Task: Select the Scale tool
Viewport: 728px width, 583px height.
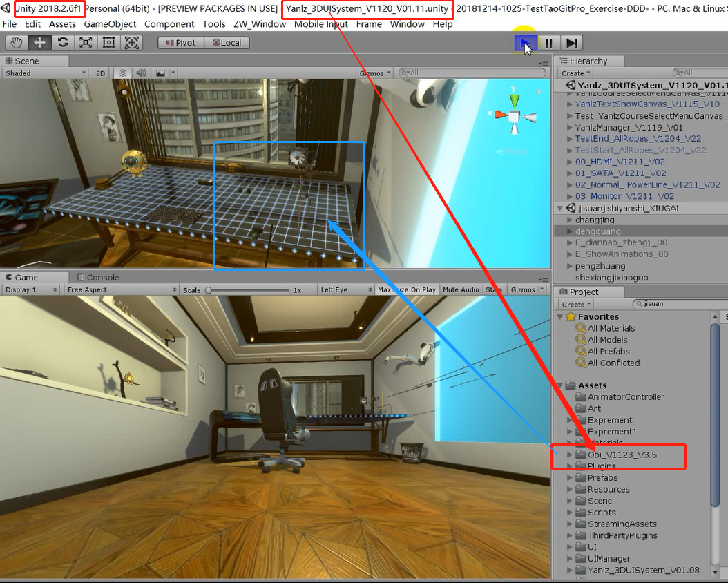Action: tap(85, 41)
